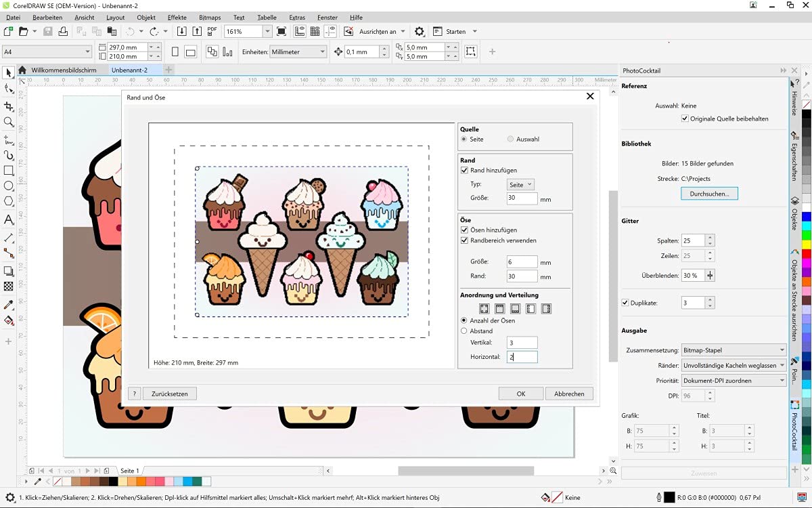The width and height of the screenshot is (812, 508).
Task: Click the Seite 1 page tab
Action: pos(129,471)
